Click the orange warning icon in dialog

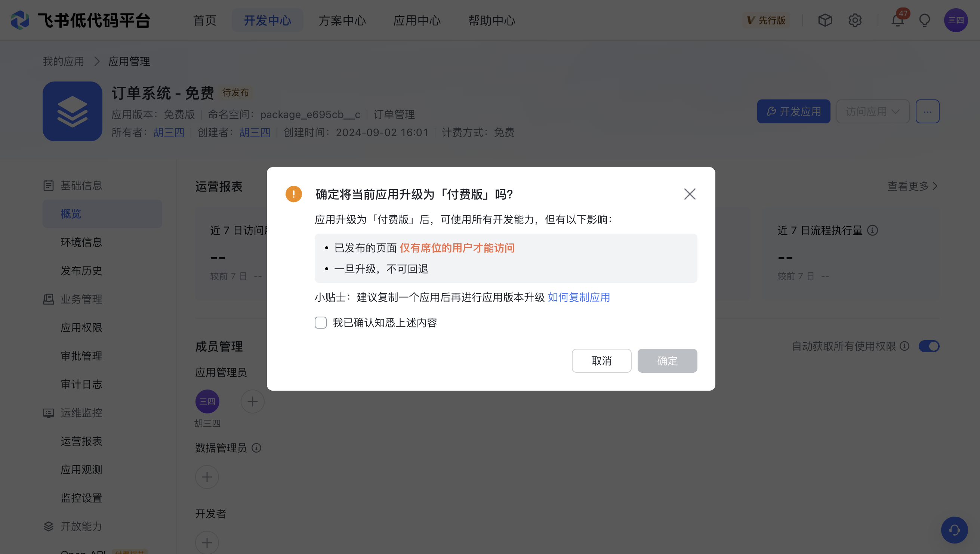point(293,194)
